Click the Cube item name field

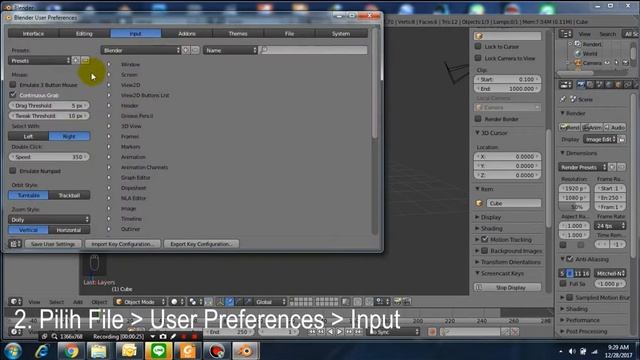tap(514, 203)
